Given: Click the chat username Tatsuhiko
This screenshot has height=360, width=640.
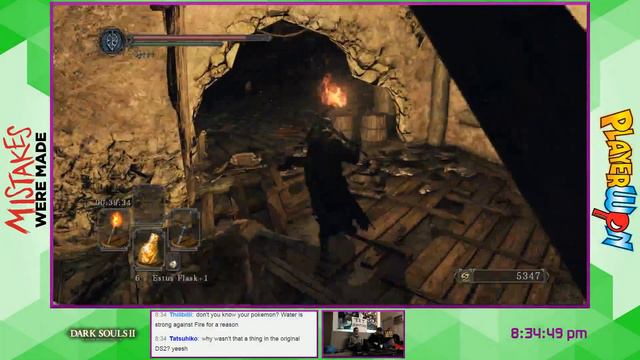Looking at the screenshot, I should pyautogui.click(x=184, y=339).
